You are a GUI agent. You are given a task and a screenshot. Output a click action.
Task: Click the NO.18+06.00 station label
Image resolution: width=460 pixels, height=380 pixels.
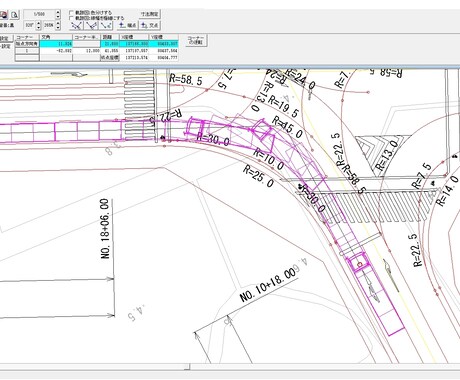pos(105,229)
